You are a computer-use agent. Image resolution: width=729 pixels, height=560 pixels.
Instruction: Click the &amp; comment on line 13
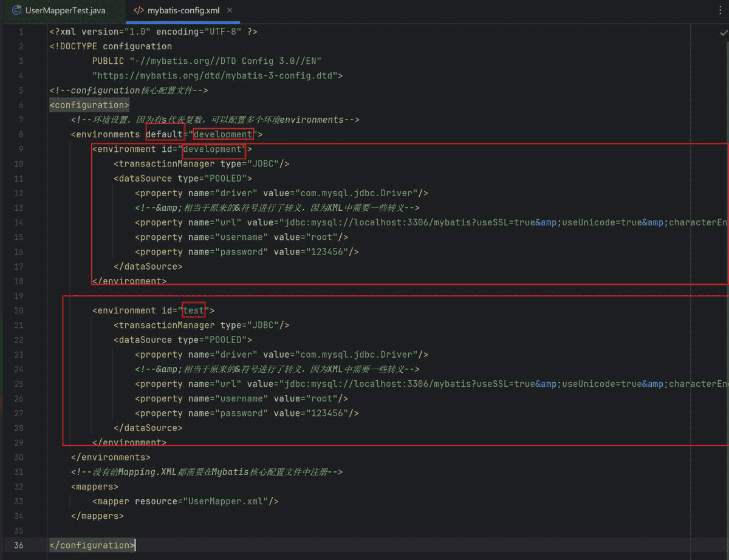(x=277, y=208)
